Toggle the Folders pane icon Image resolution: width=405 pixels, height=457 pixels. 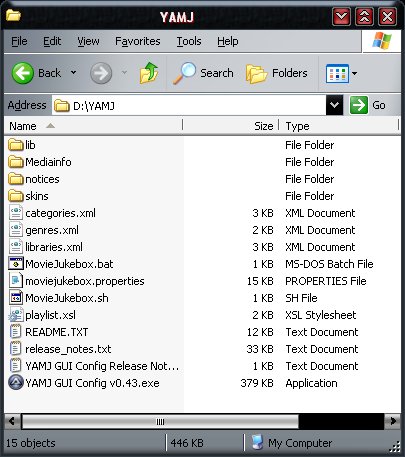pyautogui.click(x=256, y=73)
